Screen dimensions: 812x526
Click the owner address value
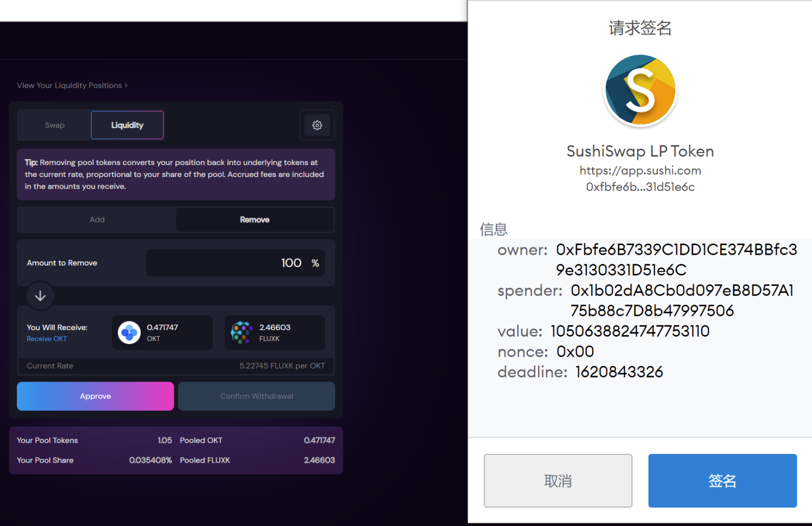click(x=676, y=260)
